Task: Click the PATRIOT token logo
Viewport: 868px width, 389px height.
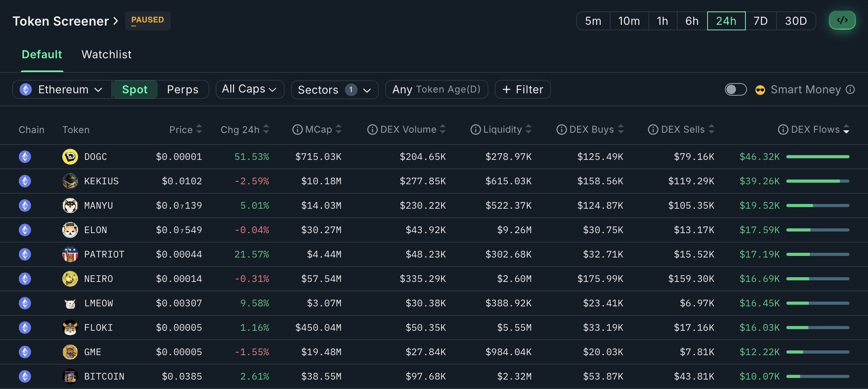Action: [x=70, y=254]
